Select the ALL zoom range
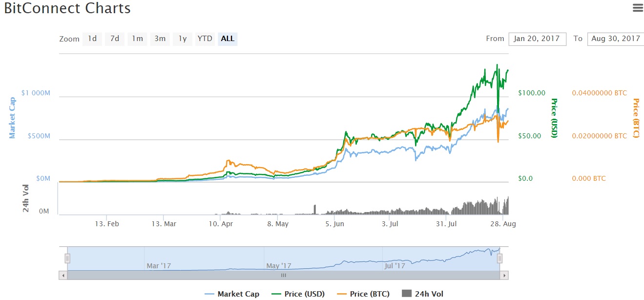 [228, 39]
